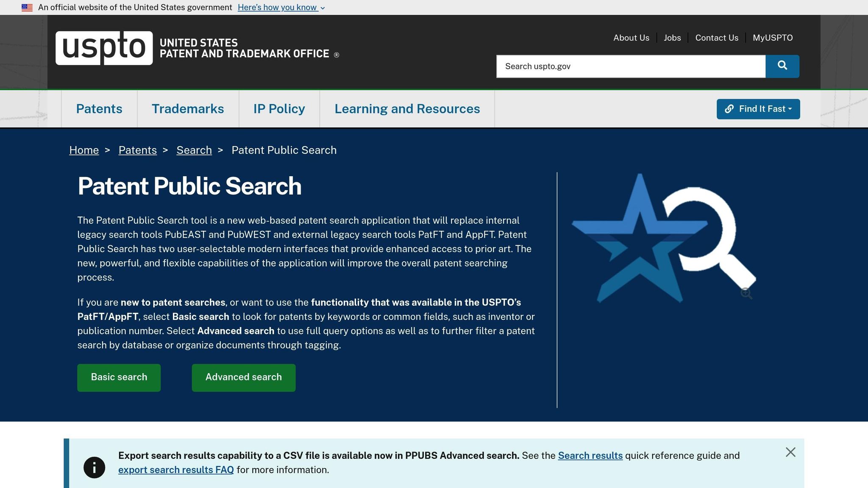
Task: Click the Basic search button
Action: 119,377
